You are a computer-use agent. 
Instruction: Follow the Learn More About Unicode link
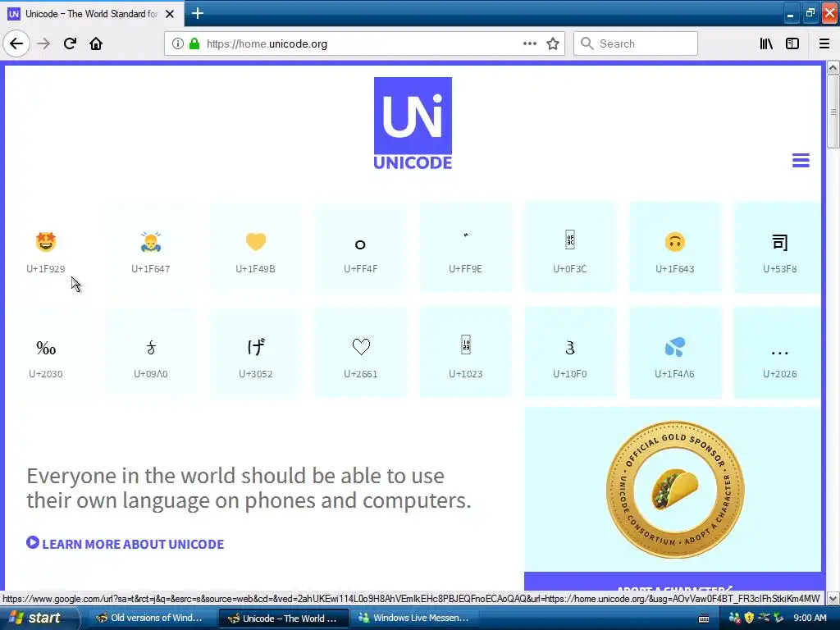pos(125,544)
